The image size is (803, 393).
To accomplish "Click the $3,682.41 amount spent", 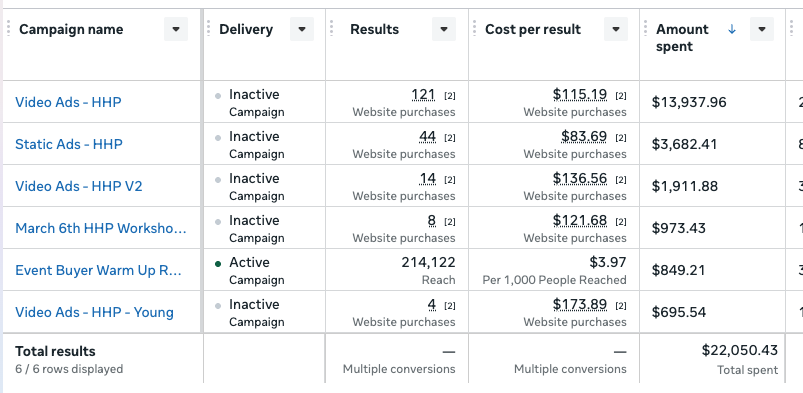I will (x=684, y=144).
